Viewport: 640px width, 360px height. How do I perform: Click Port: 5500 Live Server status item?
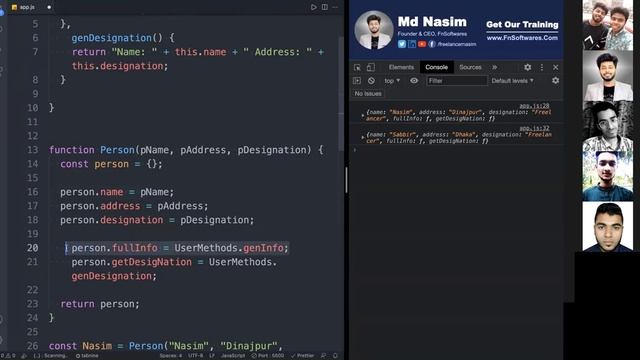pyautogui.click(x=268, y=356)
